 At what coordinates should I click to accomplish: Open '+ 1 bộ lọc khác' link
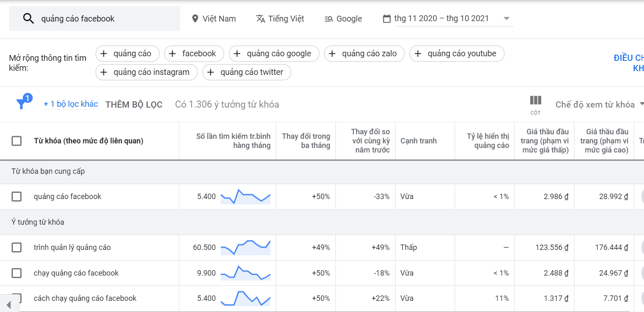tap(71, 104)
